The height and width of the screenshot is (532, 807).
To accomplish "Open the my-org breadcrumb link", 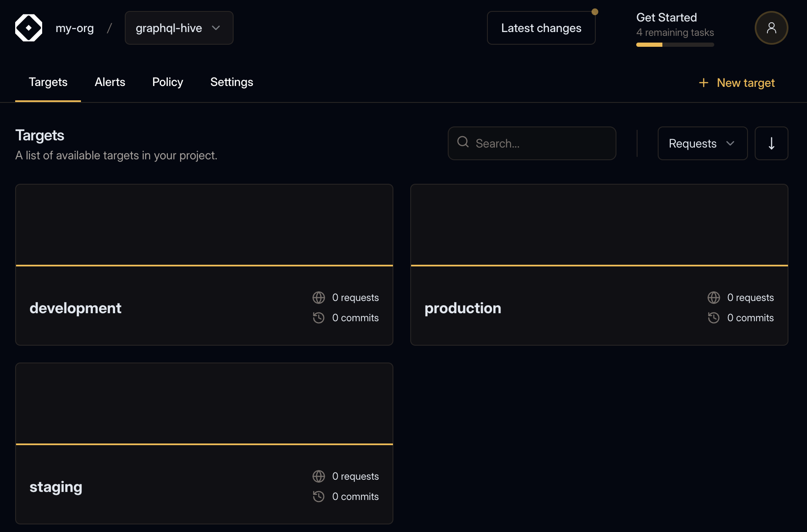I will 75,28.
